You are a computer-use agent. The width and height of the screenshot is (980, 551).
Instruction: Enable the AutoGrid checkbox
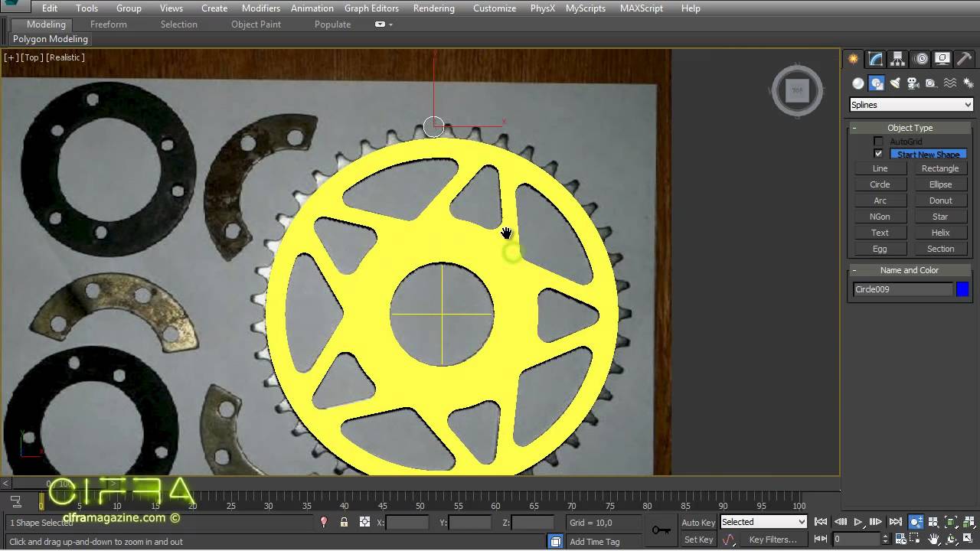(x=878, y=142)
